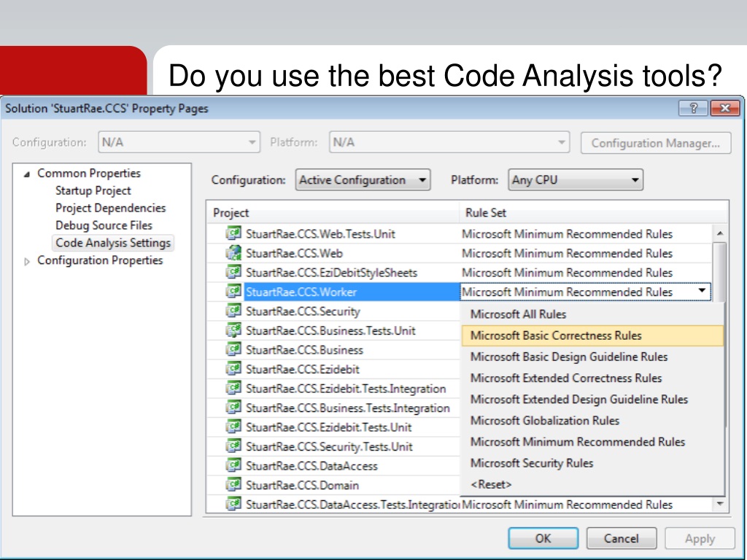Click the StuartRae.CCS.Security project icon
The height and width of the screenshot is (560, 747).
233,311
